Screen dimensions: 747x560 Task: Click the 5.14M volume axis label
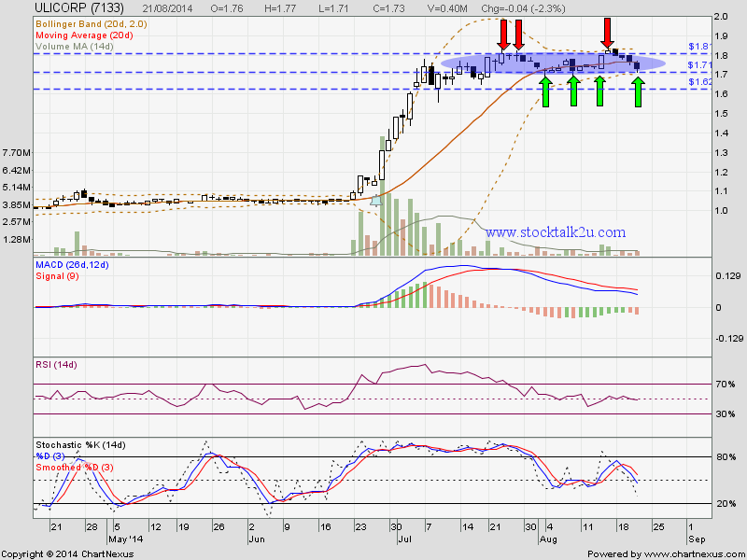pyautogui.click(x=17, y=188)
